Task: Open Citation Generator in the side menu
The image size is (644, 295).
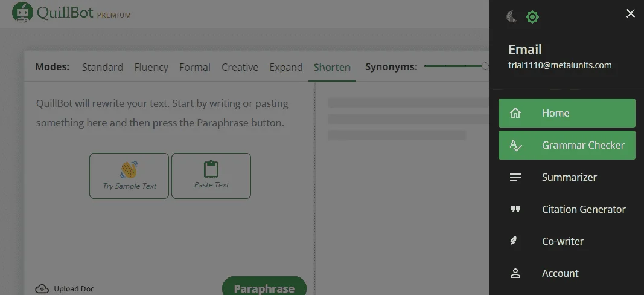Action: point(567,209)
